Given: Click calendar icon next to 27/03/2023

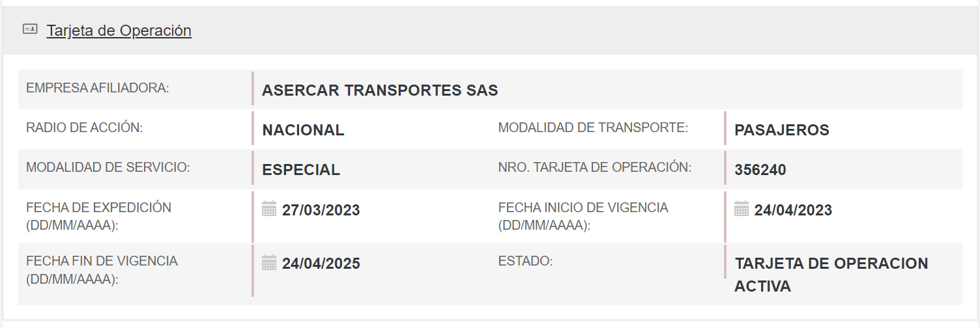Looking at the screenshot, I should click(x=269, y=209).
